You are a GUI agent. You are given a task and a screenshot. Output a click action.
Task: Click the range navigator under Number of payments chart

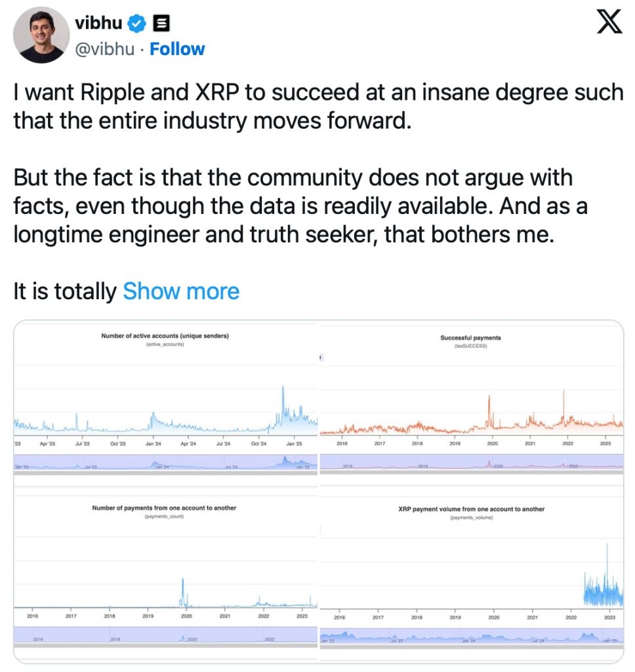(165, 636)
